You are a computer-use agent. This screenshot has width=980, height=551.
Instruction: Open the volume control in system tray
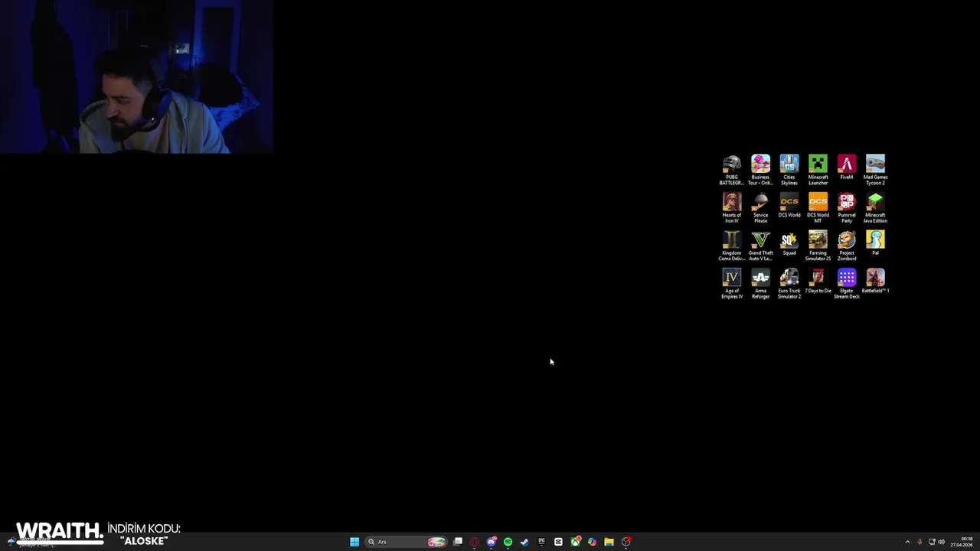[941, 542]
